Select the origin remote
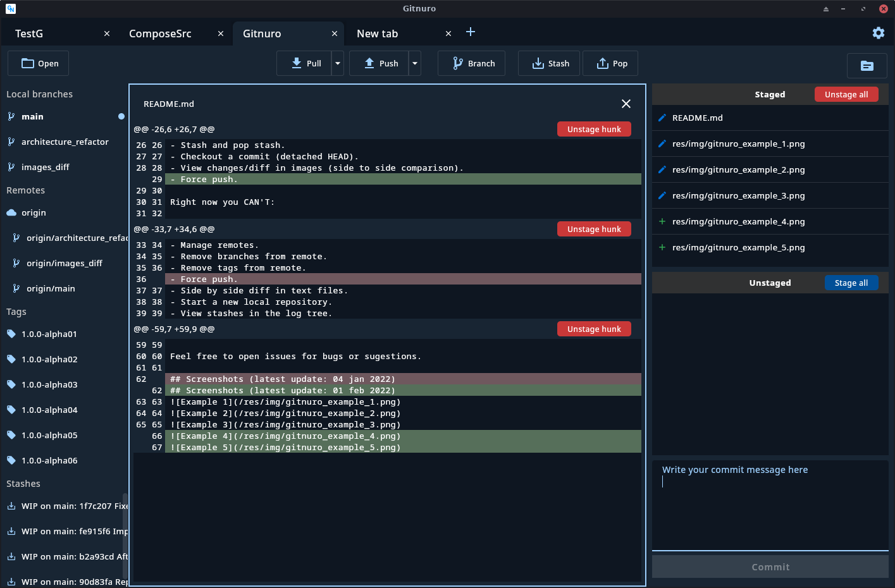 [x=63, y=212]
